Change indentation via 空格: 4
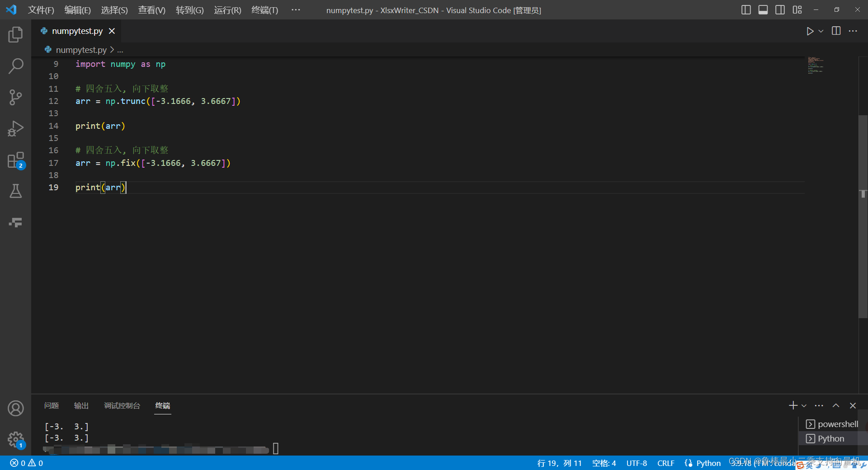 pyautogui.click(x=604, y=463)
